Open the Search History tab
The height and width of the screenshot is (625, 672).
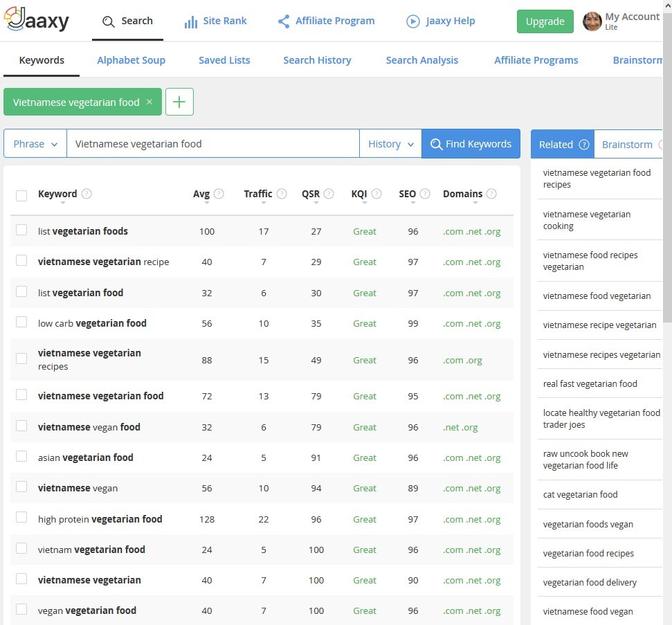tap(317, 60)
